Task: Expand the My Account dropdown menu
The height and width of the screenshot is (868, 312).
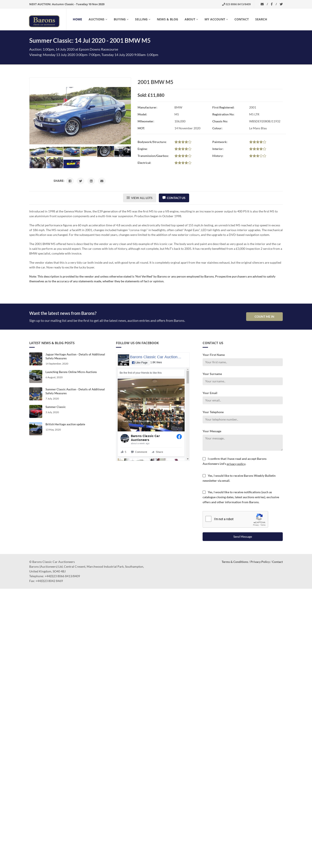Action: click(216, 19)
